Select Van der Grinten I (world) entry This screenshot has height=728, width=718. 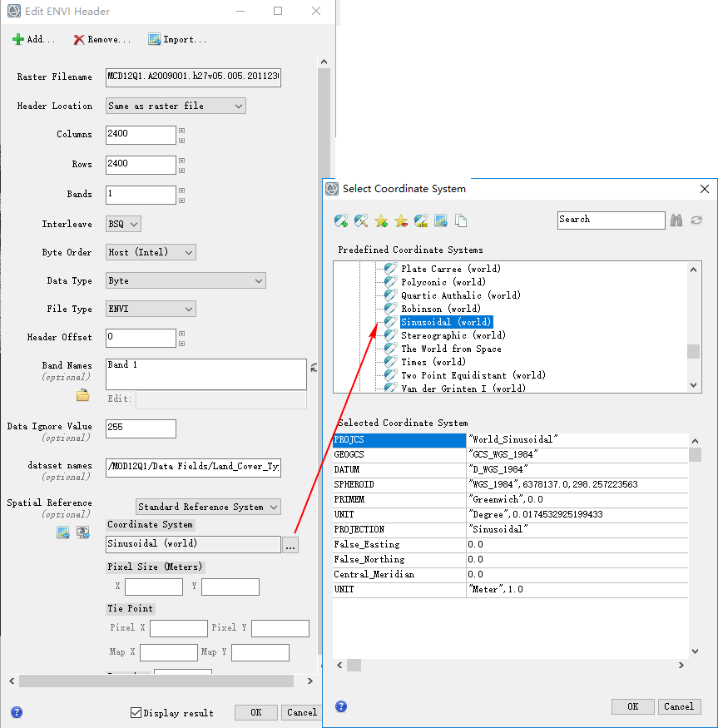click(x=463, y=389)
